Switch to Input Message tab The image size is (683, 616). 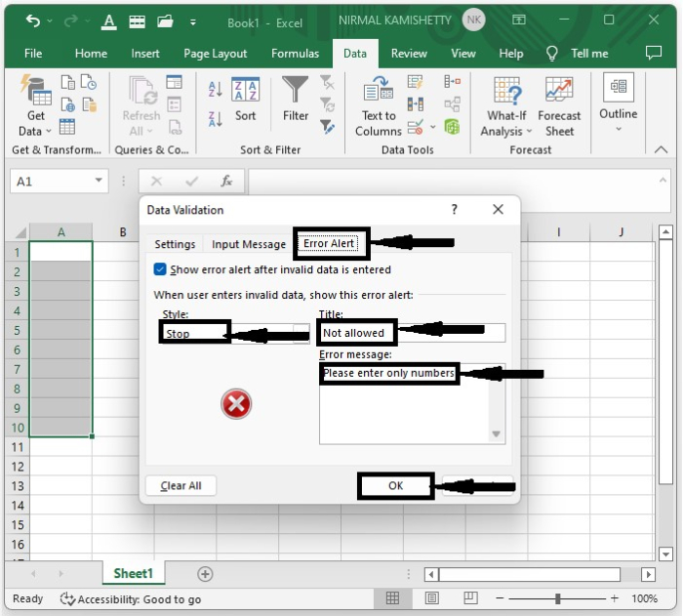pos(249,244)
